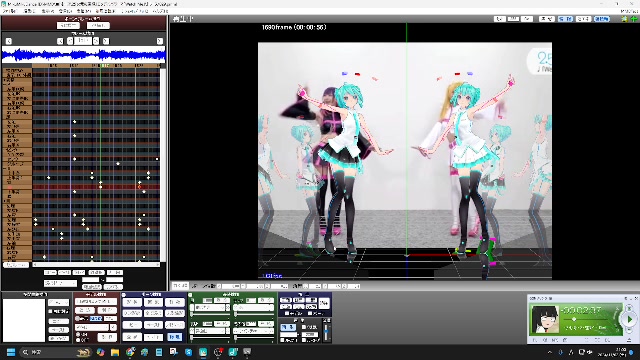Click the vertical volume slider beside the play panel
The image size is (640, 360).
[x=326, y=331]
